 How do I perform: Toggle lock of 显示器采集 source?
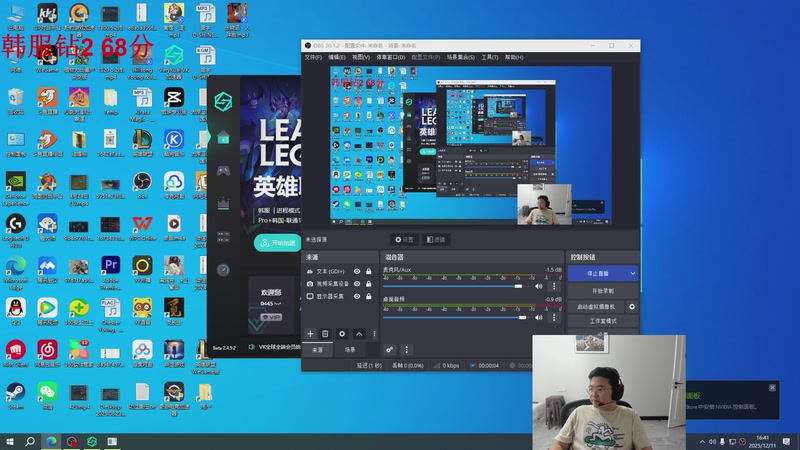368,296
